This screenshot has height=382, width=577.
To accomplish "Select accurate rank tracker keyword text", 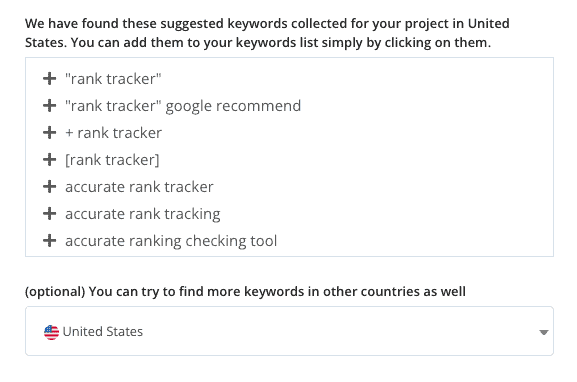I will 139,187.
